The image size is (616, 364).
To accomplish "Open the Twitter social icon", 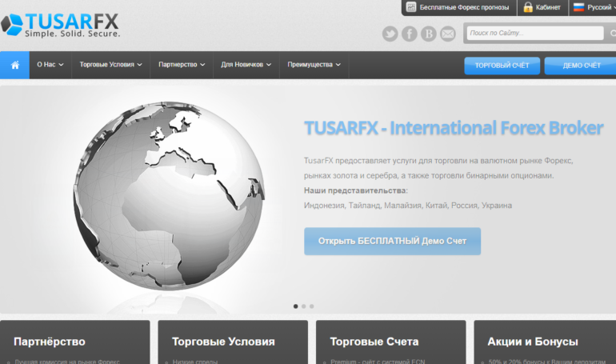I will point(390,34).
